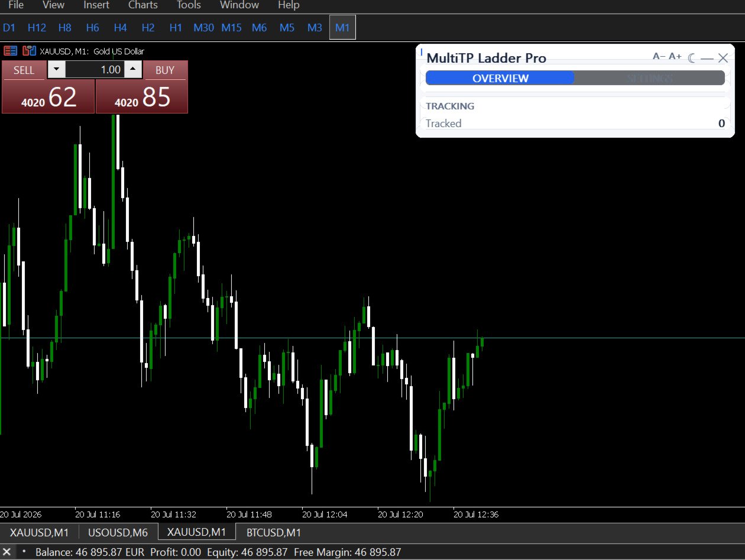The width and height of the screenshot is (745, 560).
Task: Minimize the MultiTP Ladder Pro panel
Action: 707,58
